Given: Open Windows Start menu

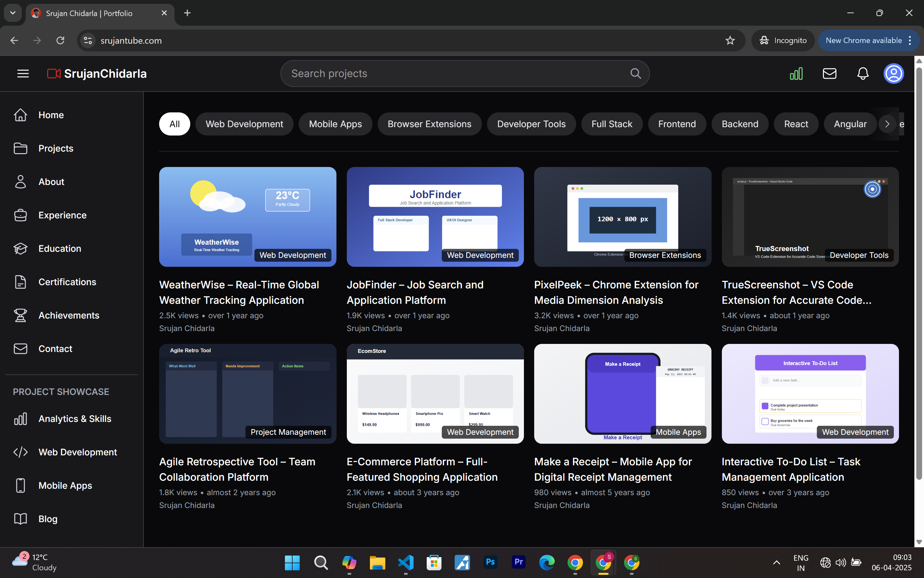Looking at the screenshot, I should tap(293, 562).
